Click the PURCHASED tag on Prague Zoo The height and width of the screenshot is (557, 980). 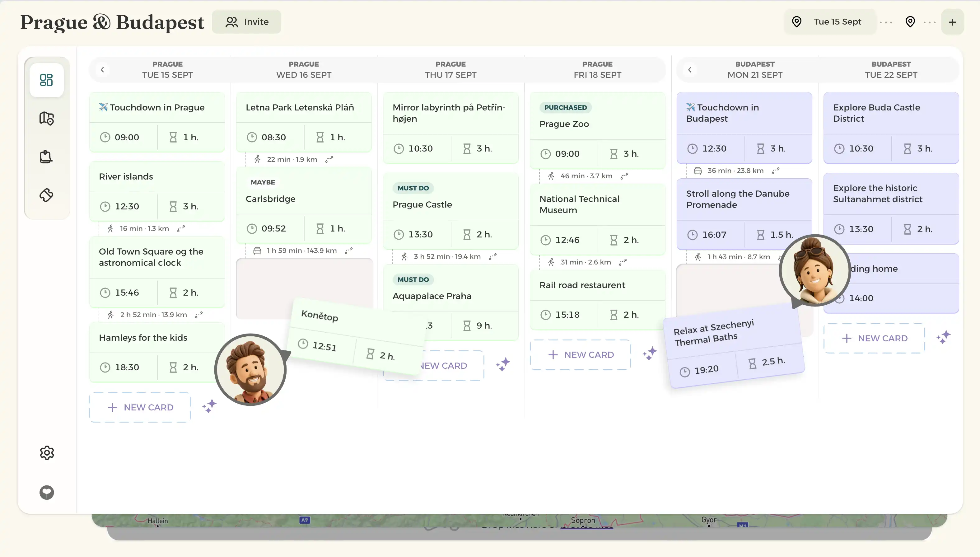[x=566, y=107]
